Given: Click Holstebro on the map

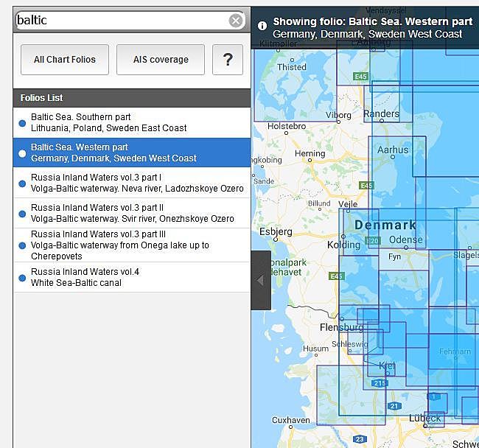Looking at the screenshot, I should click(287, 126).
